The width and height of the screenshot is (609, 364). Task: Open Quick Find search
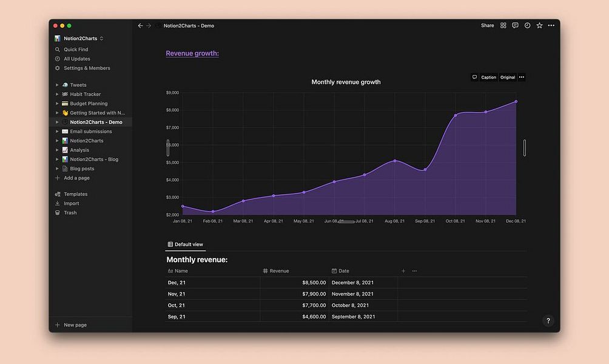[76, 49]
